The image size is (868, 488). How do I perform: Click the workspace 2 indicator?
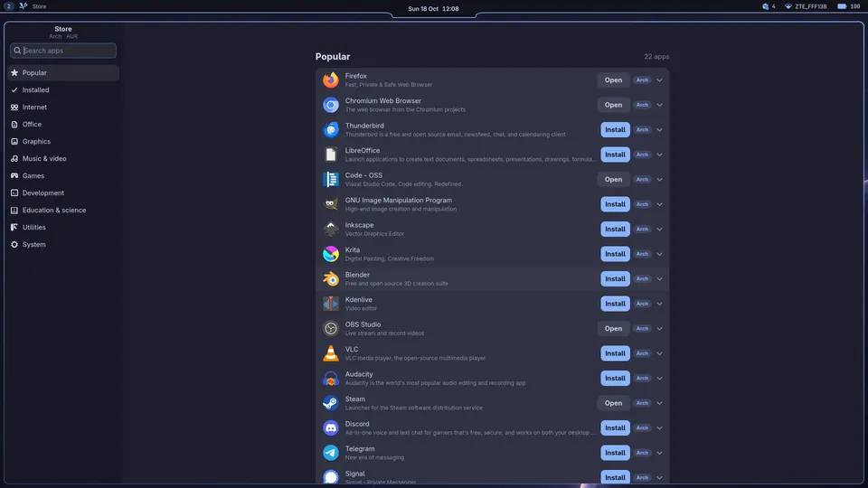tap(8, 6)
